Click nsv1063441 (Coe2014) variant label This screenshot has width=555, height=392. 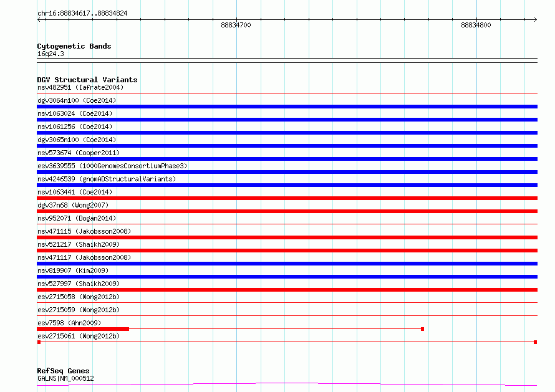click(75, 192)
